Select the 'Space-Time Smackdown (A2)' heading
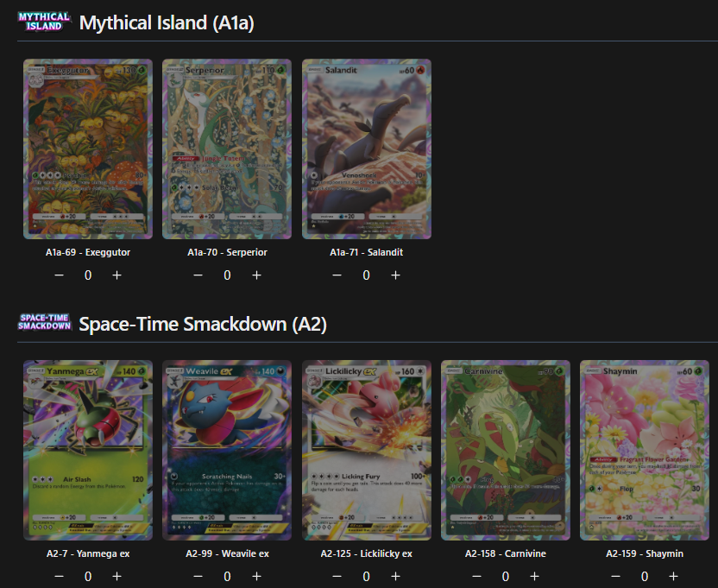718x588 pixels. [203, 324]
